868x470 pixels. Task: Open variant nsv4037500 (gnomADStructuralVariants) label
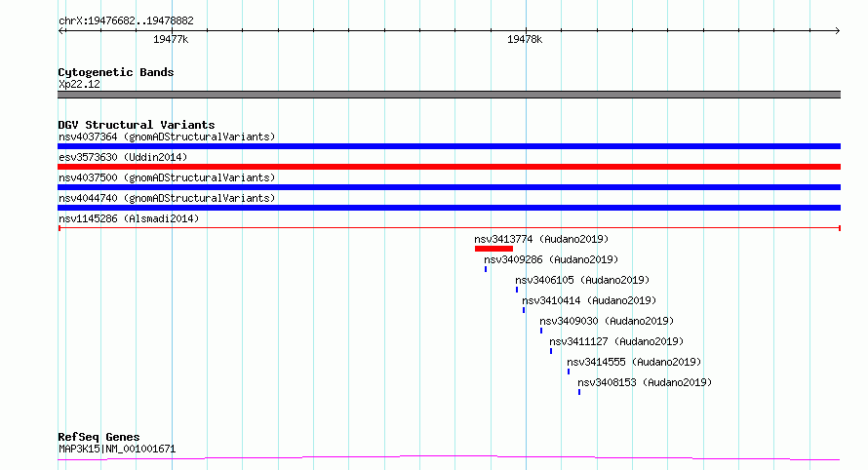(167, 177)
